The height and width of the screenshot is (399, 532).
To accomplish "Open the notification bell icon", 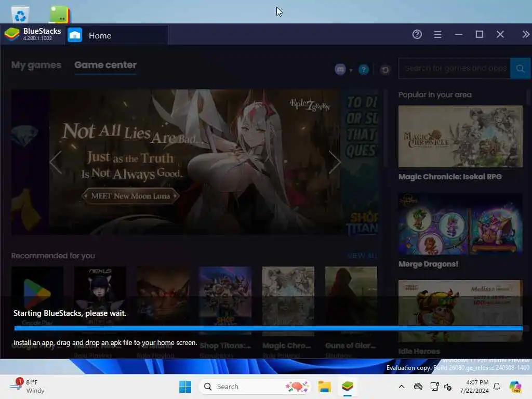I will tap(497, 387).
